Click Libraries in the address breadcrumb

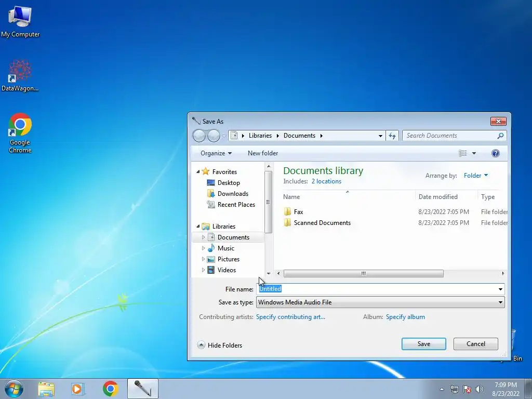[260, 136]
